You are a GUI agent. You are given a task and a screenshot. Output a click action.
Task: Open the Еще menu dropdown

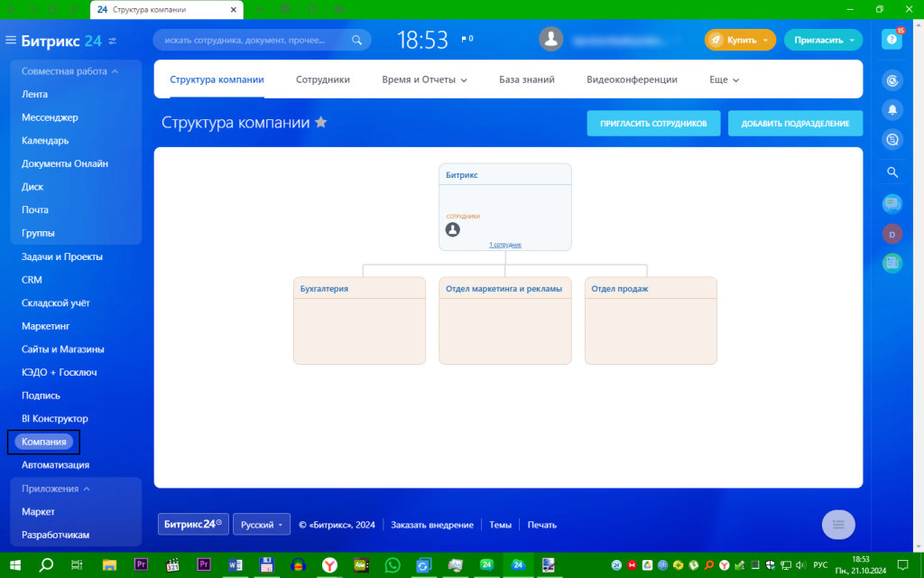pyautogui.click(x=725, y=79)
